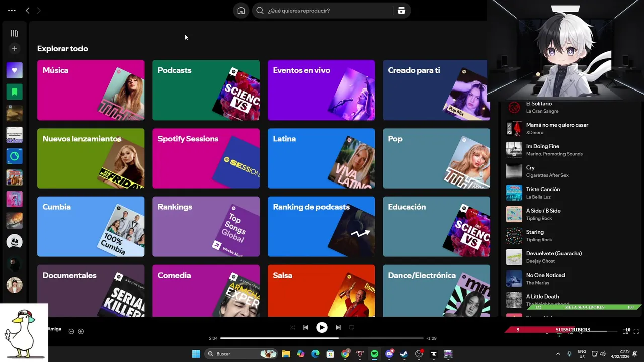Go back with the left arrow

coord(28,10)
